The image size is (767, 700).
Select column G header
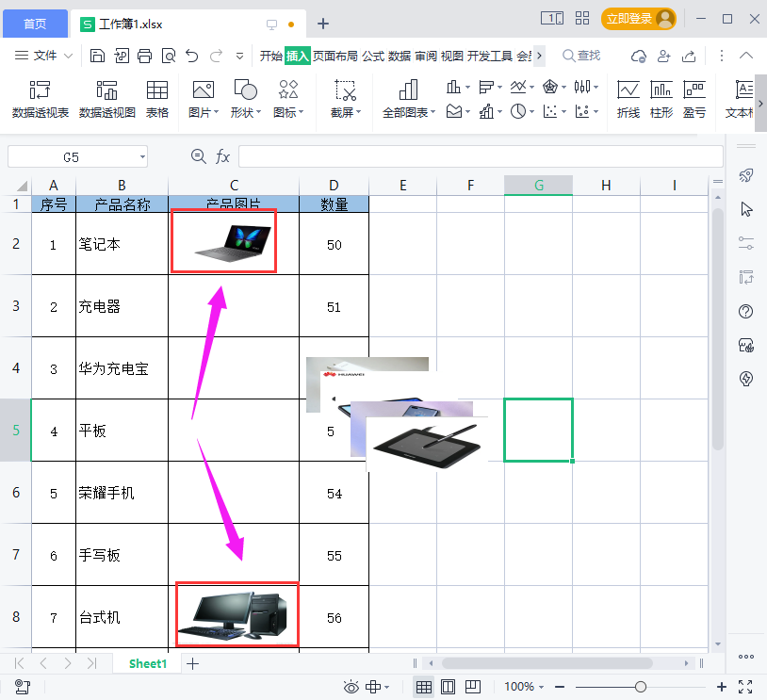tap(539, 185)
